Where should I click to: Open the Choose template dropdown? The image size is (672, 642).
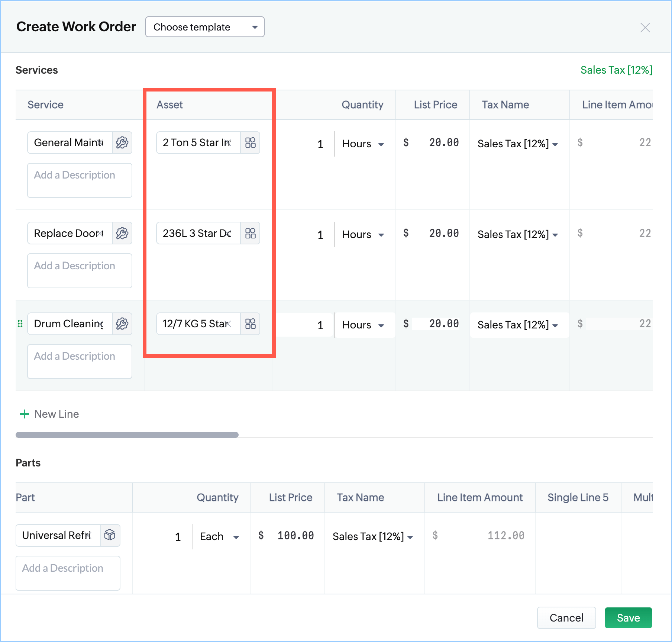pyautogui.click(x=205, y=27)
